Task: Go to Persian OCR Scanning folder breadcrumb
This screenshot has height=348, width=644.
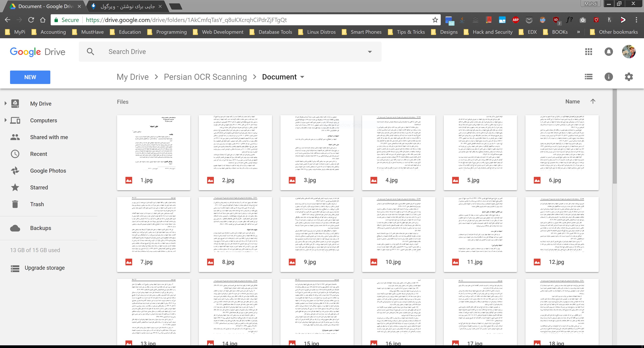Action: pos(205,77)
